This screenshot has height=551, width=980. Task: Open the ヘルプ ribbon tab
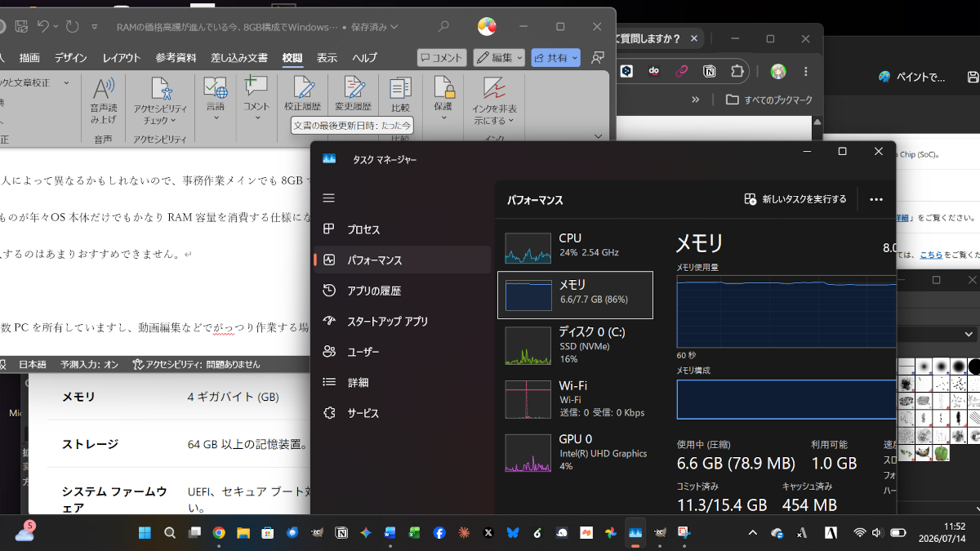click(365, 58)
